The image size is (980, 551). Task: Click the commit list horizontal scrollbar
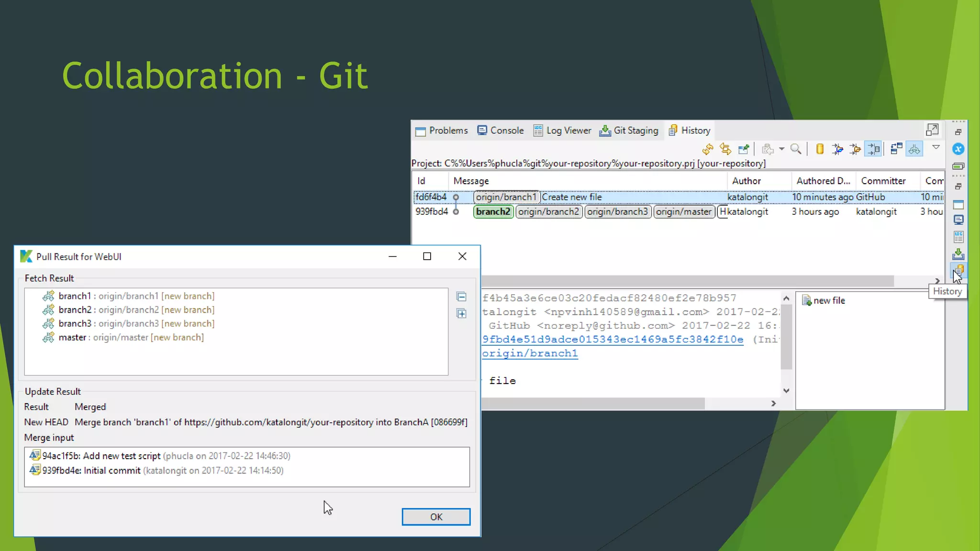pos(688,281)
